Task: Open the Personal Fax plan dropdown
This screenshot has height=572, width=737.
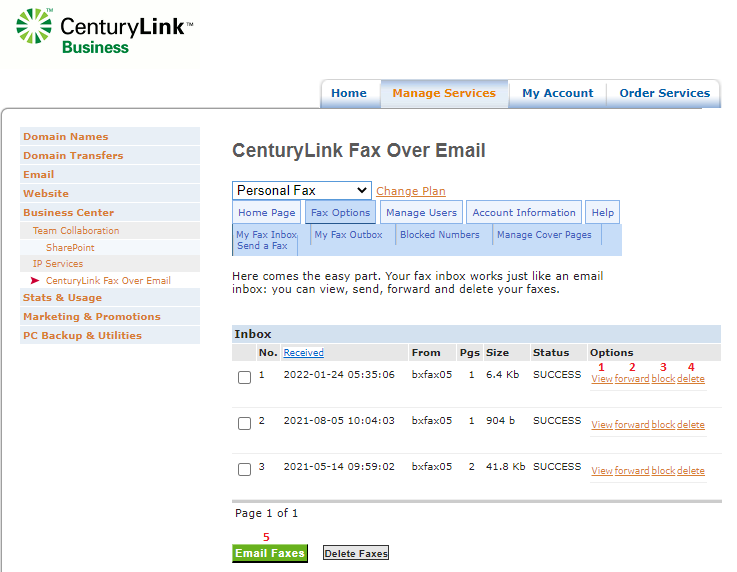Action: pyautogui.click(x=301, y=190)
